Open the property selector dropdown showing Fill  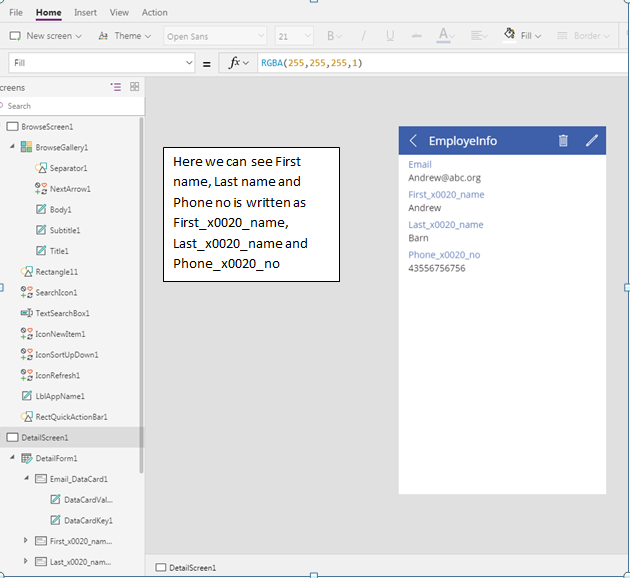click(x=100, y=62)
